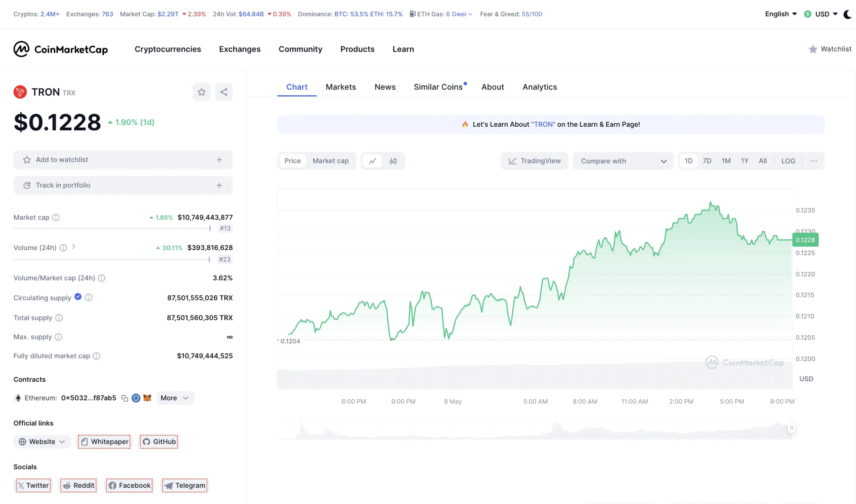Click the "TRON" Learn & Earn banner link

(x=543, y=124)
